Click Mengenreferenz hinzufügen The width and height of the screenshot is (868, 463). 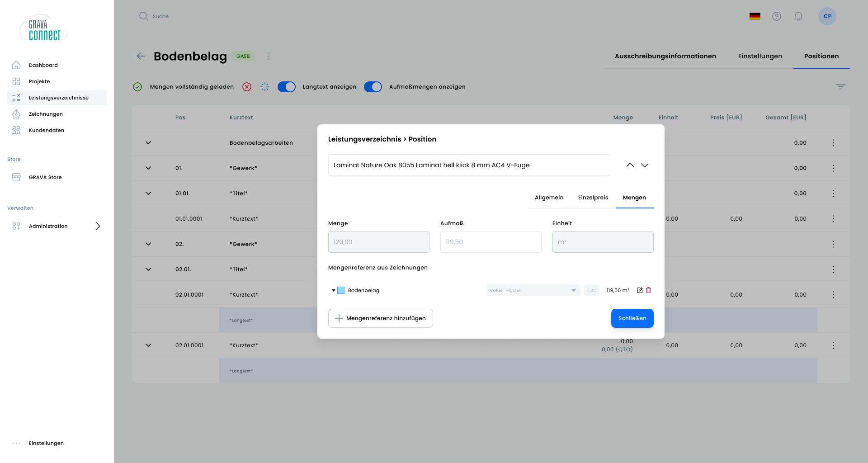[380, 318]
